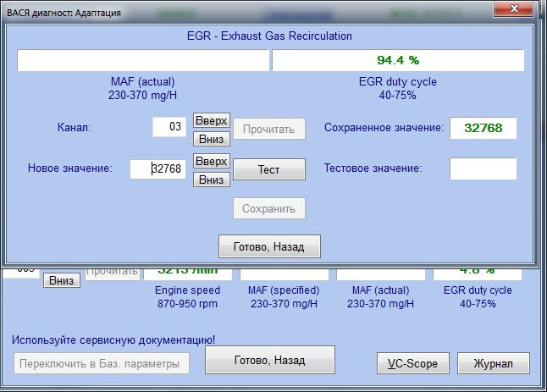Click the 870-950 rpm range text

187,304
